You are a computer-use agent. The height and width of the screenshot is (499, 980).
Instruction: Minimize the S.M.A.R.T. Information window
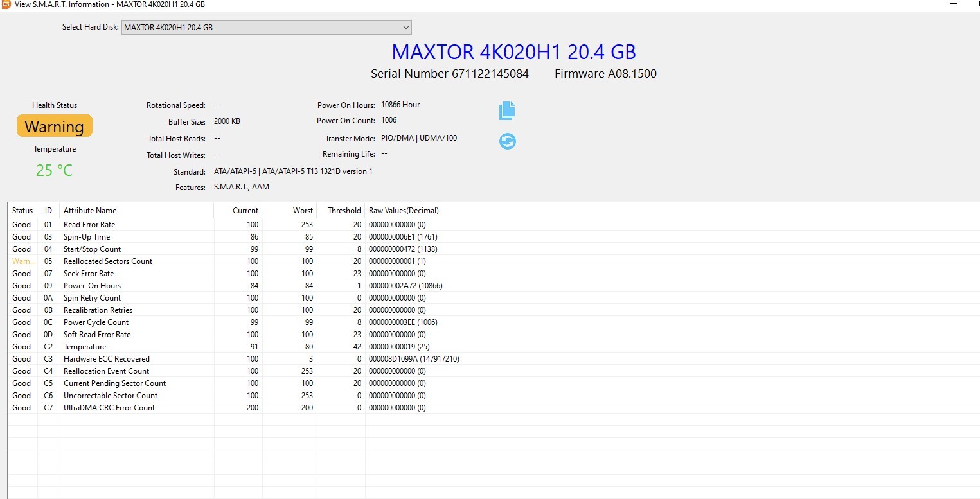954,4
